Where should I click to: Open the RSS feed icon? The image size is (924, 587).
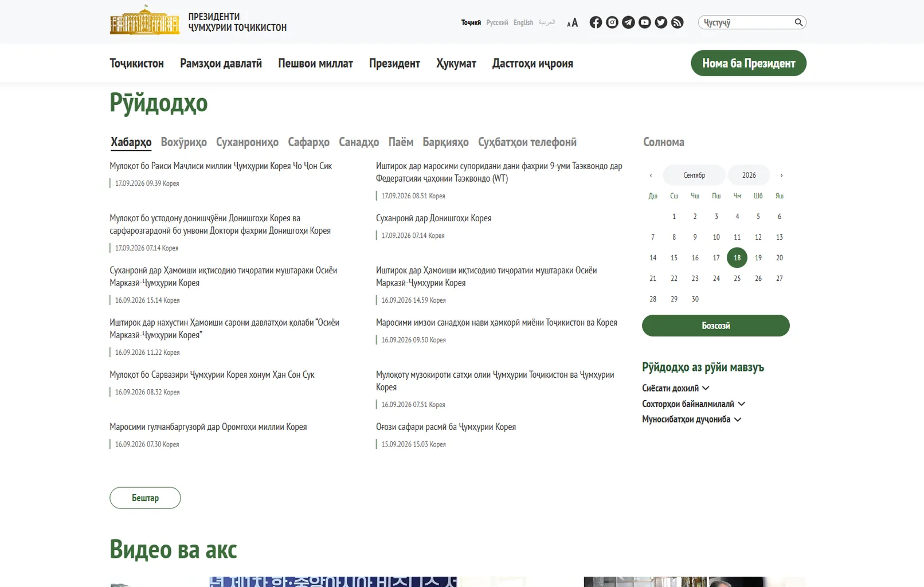(678, 22)
